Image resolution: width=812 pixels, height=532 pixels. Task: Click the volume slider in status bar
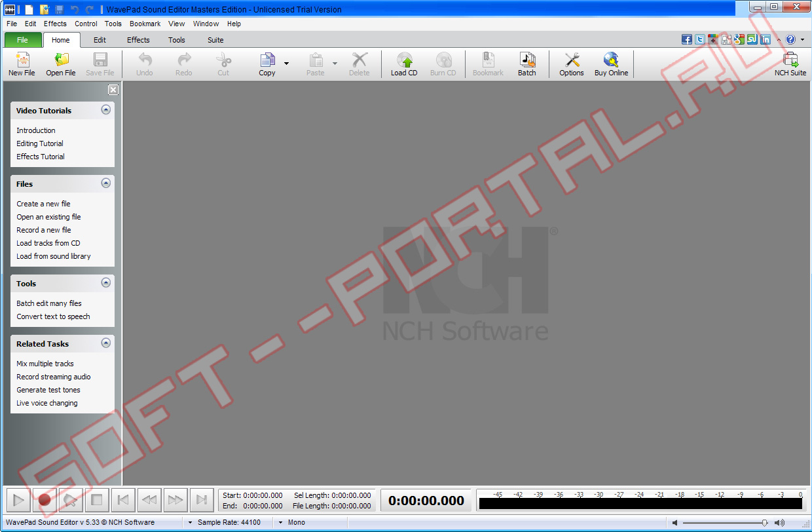click(726, 523)
